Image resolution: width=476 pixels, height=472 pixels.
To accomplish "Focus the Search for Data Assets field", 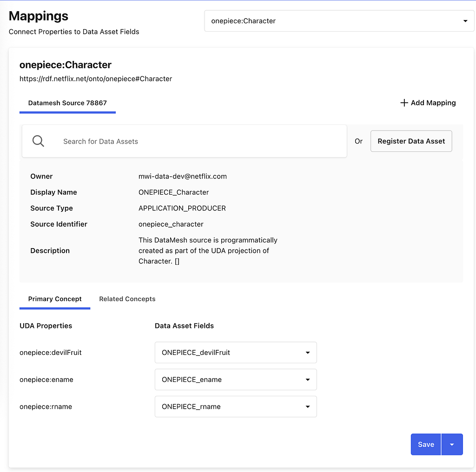I will [x=184, y=141].
